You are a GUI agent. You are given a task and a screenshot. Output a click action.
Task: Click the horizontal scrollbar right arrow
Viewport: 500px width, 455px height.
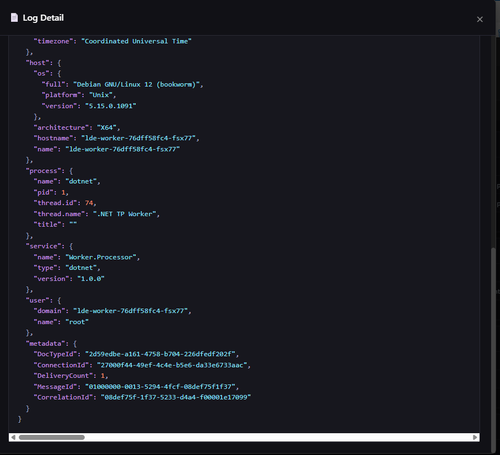click(x=475, y=437)
